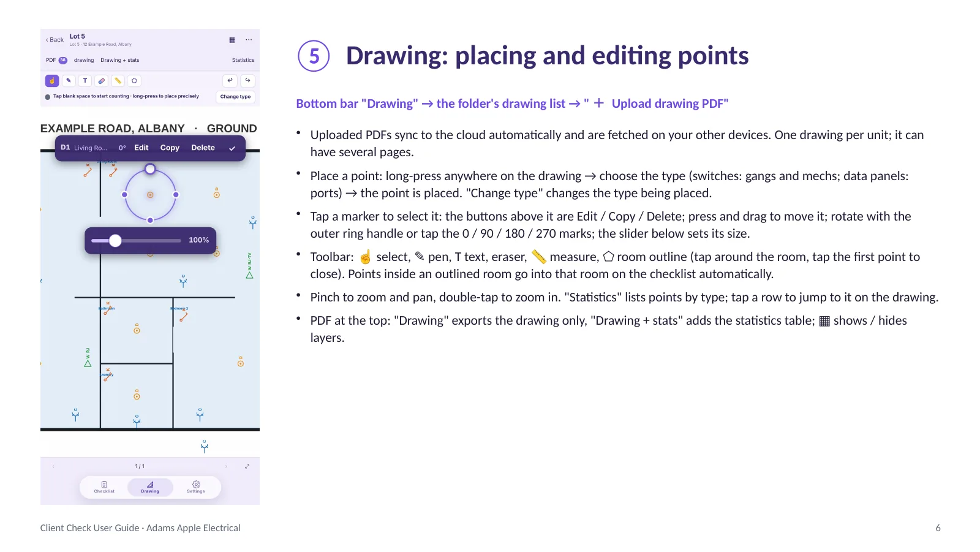Screen dimensions: 980x552
Task: Toggle layers with the grid icon
Action: [x=232, y=40]
